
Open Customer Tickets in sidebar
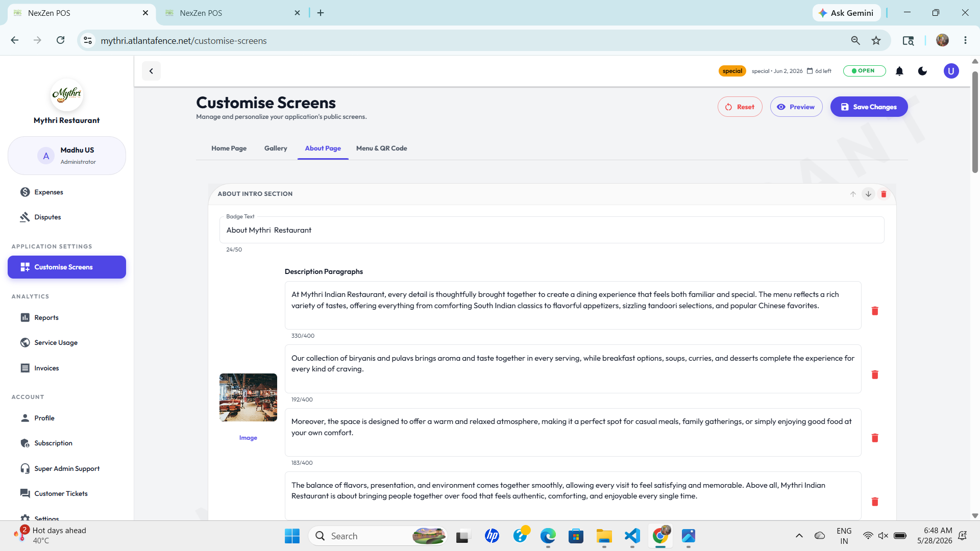tap(66, 494)
